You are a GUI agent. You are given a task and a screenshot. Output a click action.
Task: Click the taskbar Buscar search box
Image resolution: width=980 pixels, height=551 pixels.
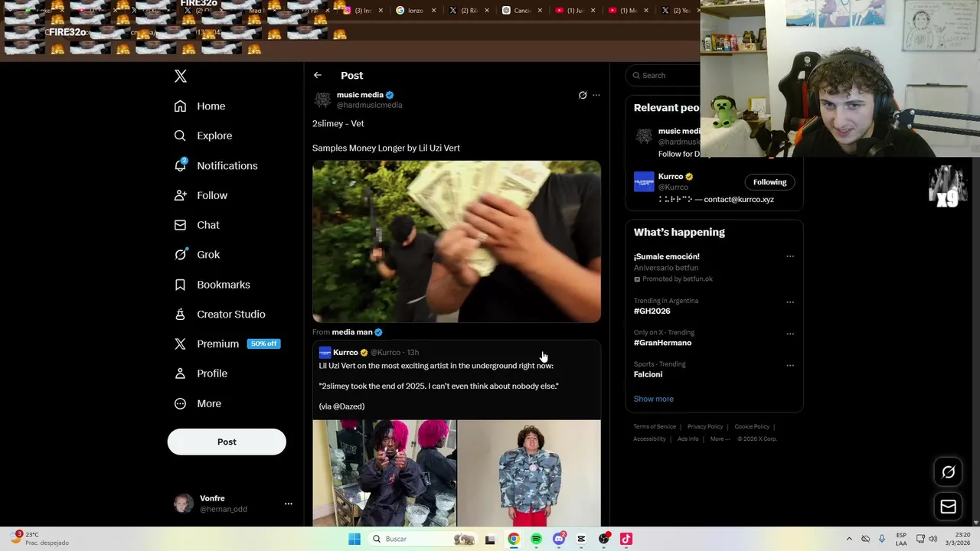click(x=422, y=539)
